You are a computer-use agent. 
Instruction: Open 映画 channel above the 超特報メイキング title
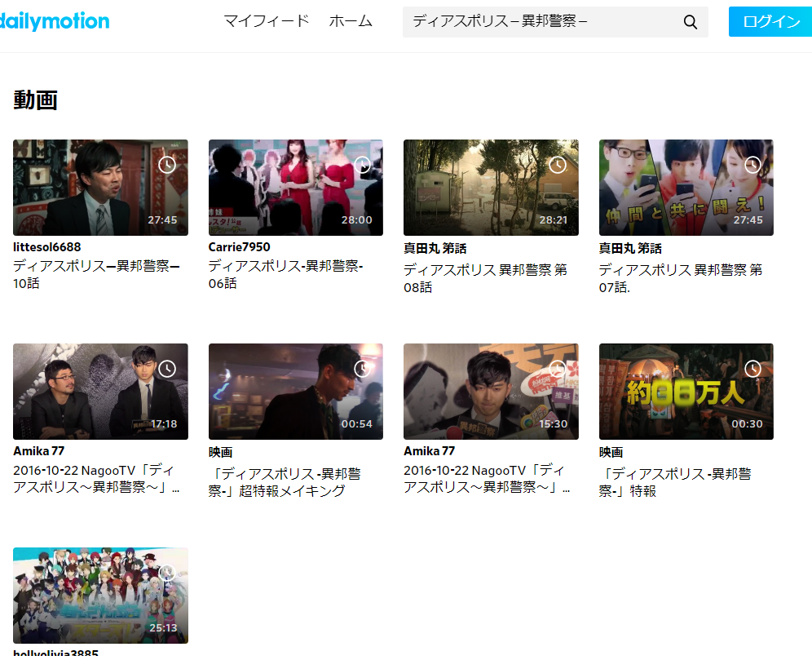tap(221, 453)
